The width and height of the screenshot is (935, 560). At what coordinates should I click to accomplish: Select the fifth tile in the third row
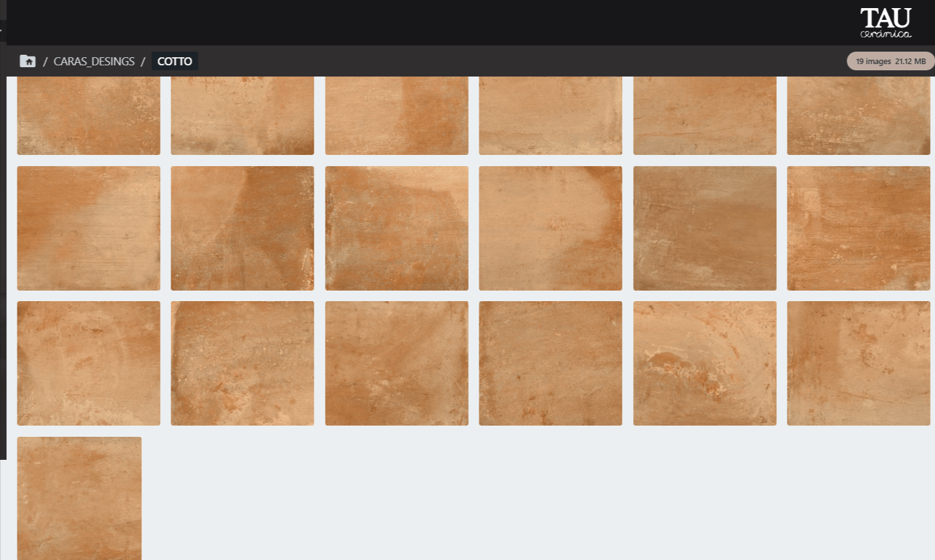point(705,363)
